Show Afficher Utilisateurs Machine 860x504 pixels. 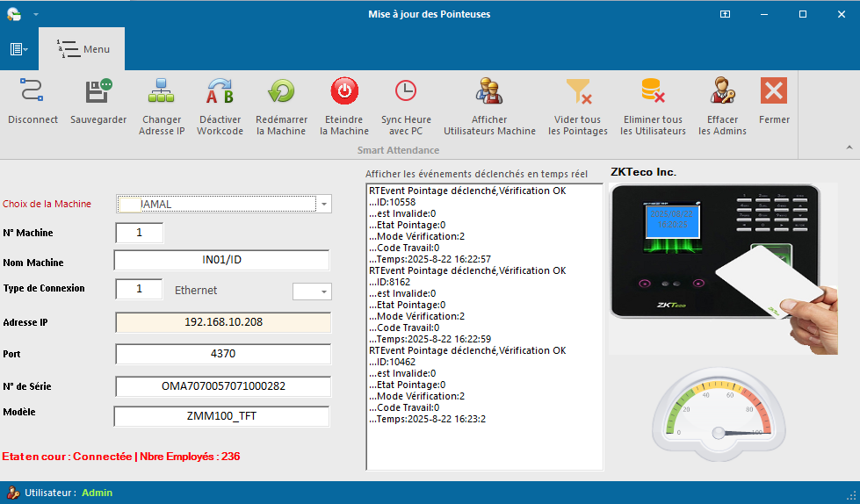pos(489,91)
